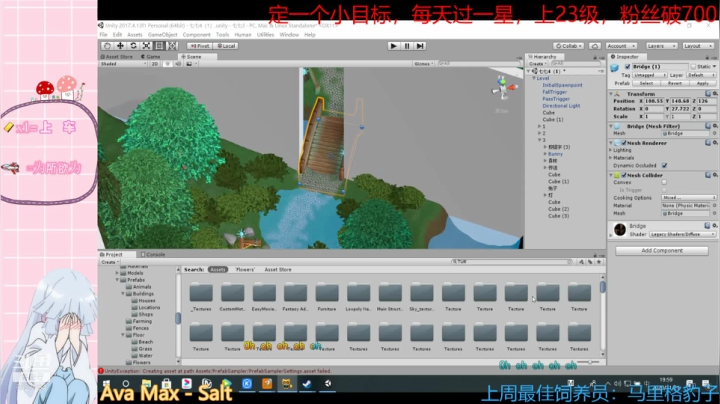Expand Bunny object in Hierarchy
Screen dimensions: 720x404
[x=545, y=154]
